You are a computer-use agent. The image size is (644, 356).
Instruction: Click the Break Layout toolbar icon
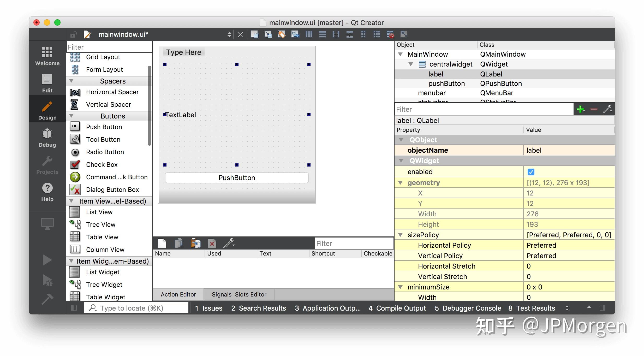click(x=390, y=34)
